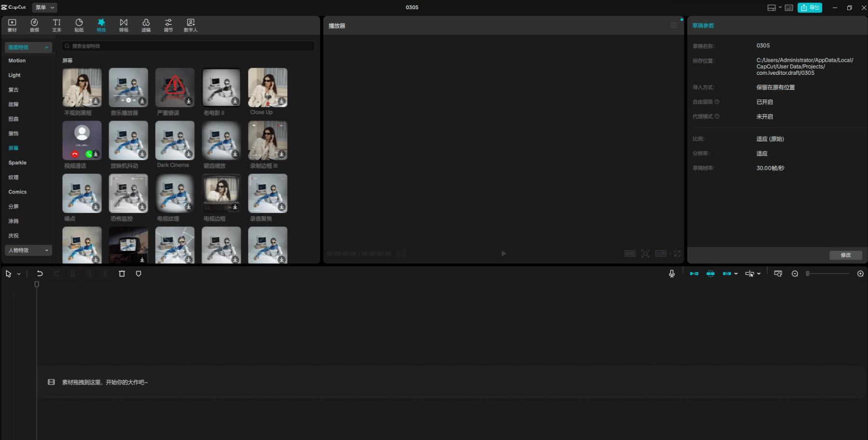868x440 pixels.
Task: Click the timeline zoom-in magnifier icon
Action: (860, 274)
